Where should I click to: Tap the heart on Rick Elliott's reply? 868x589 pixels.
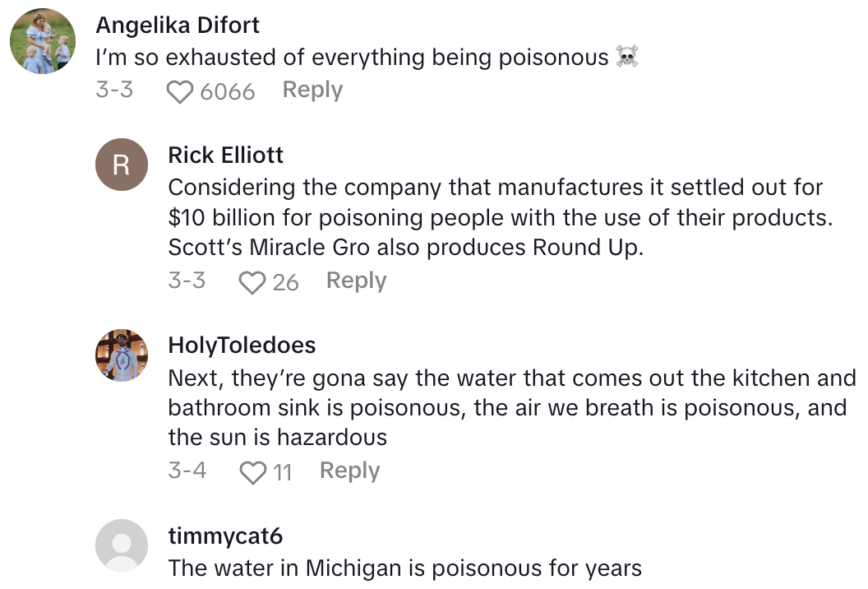coord(252,282)
